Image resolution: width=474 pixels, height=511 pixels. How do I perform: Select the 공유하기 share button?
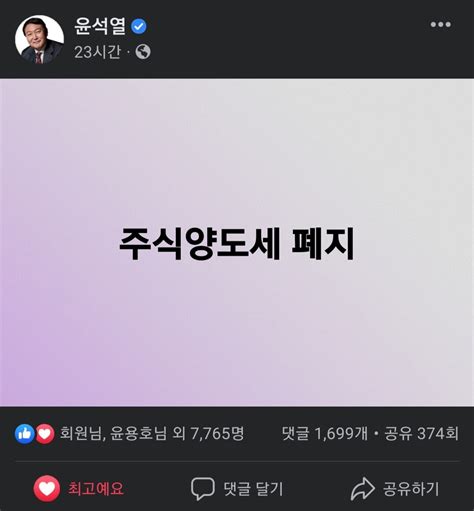[411, 489]
